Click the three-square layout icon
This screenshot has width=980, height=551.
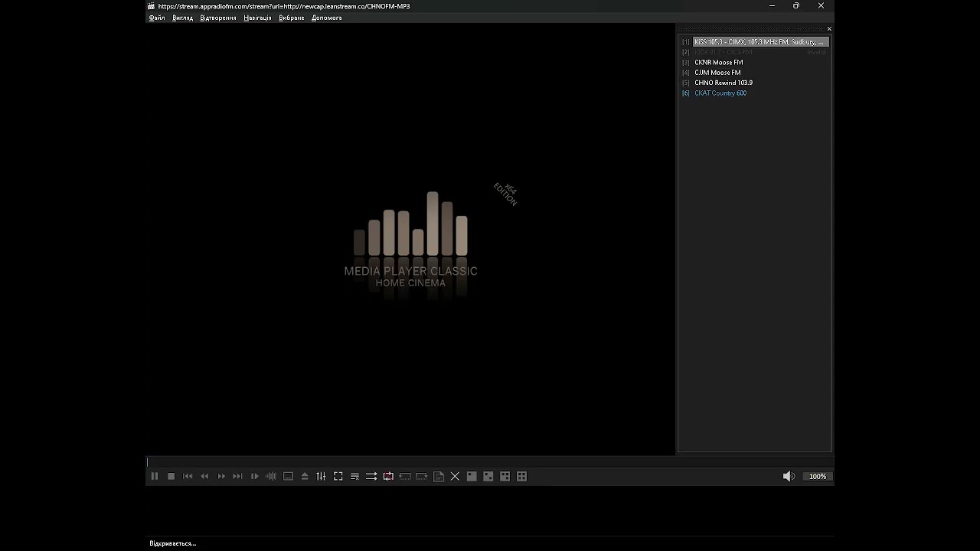tap(505, 476)
